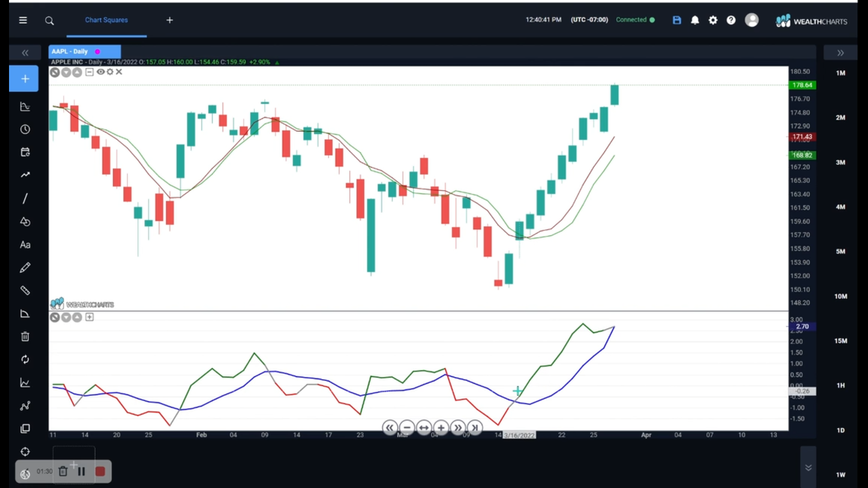Jump to latest bar skip-end button
The image size is (868, 488).
[x=475, y=427]
